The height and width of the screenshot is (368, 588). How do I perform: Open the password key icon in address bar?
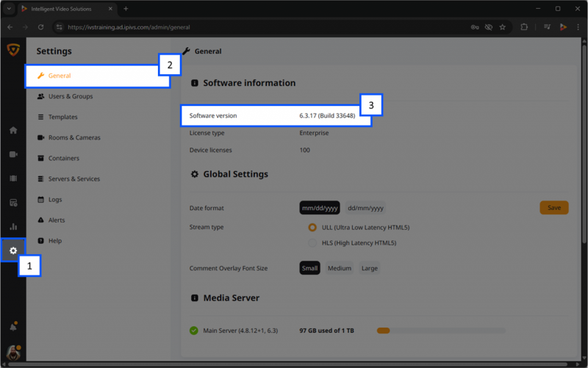point(475,27)
